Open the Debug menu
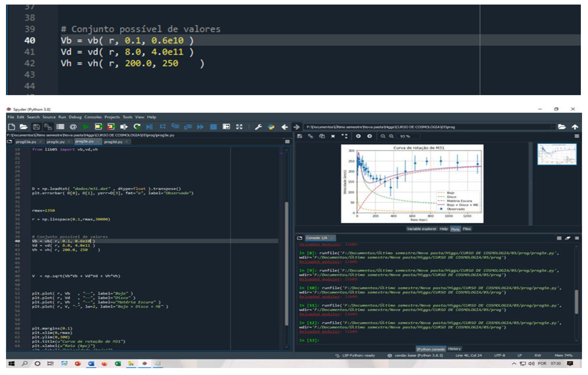Image resolution: width=588 pixels, height=375 pixels. [75, 117]
